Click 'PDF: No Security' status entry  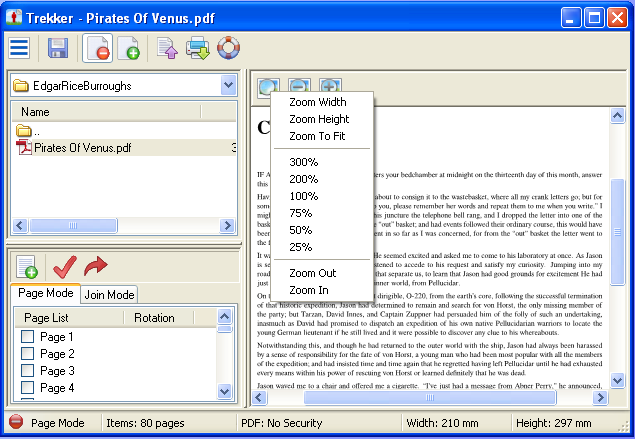tap(281, 423)
